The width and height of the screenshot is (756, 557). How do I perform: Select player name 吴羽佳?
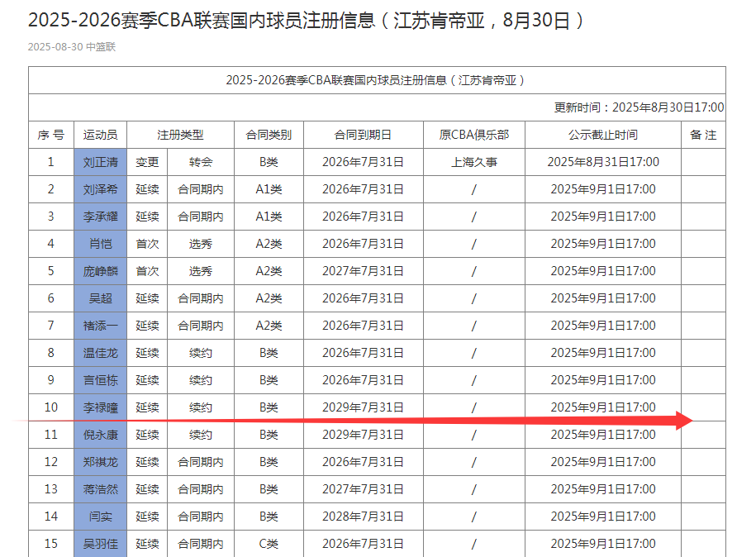point(100,544)
